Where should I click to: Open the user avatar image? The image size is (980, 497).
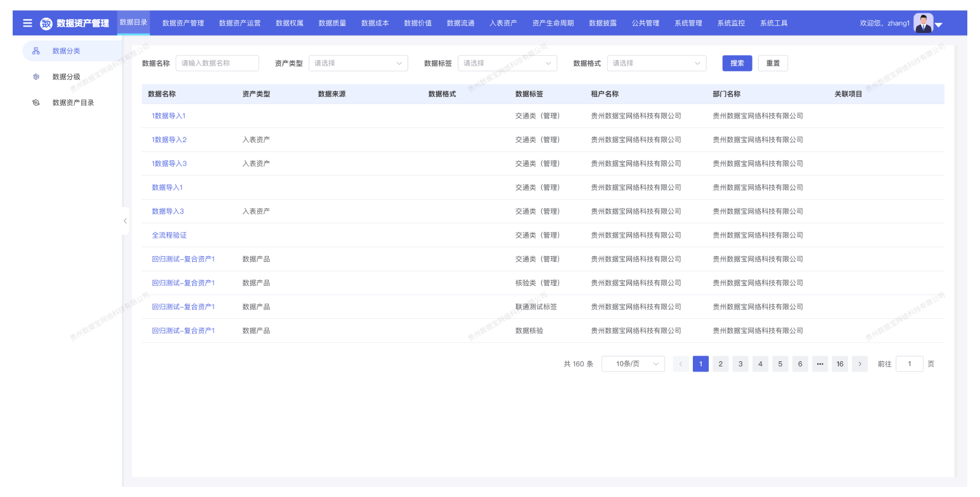click(923, 23)
